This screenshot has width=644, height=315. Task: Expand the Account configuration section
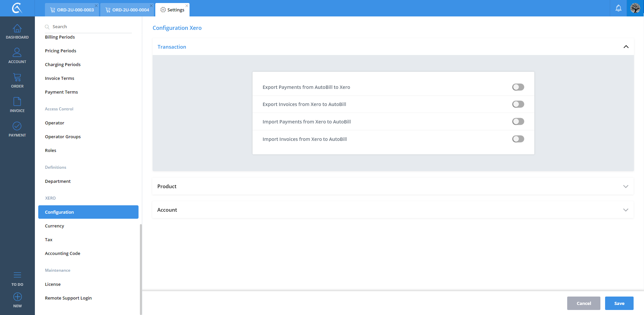(626, 210)
